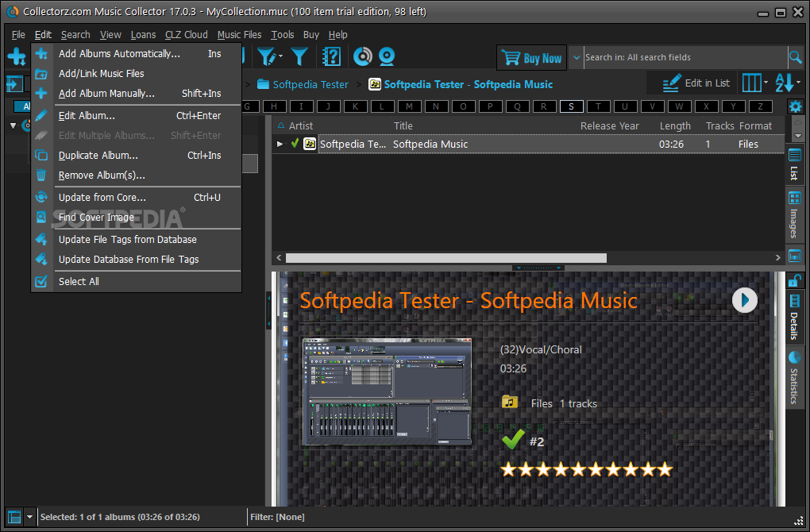Click the webcam barcode scan icon

pos(387,57)
